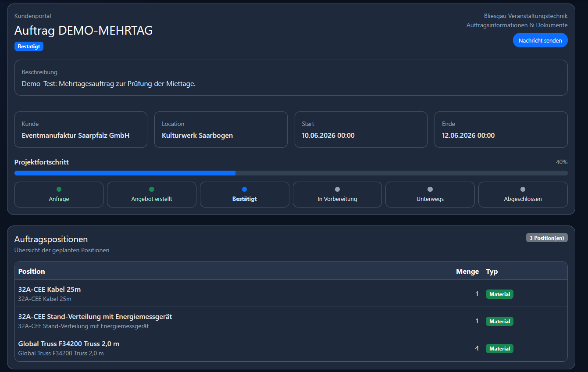Click the blue Bestätigt status badge under title
Screen dimensions: 588x372
pyautogui.click(x=29, y=46)
